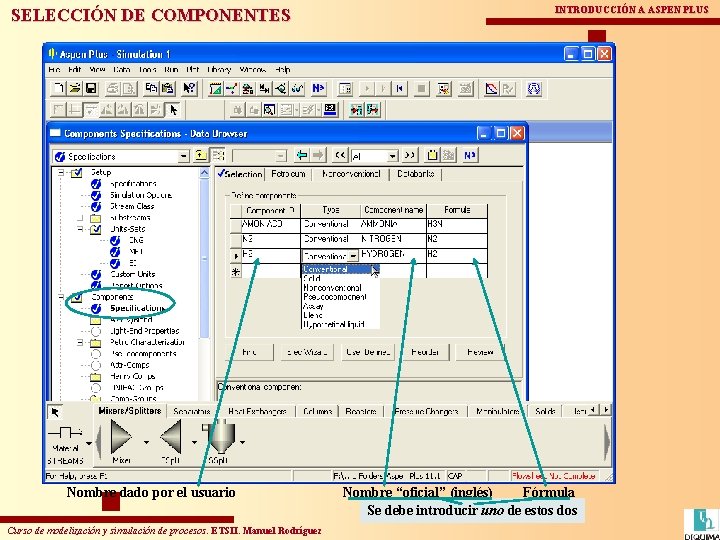Open the Separators library tab
720x540 pixels.
[192, 411]
